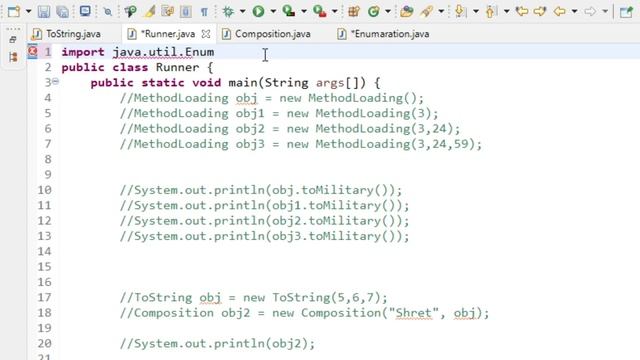Run the program with green play button
Image resolution: width=640 pixels, height=360 pixels.
pyautogui.click(x=258, y=11)
